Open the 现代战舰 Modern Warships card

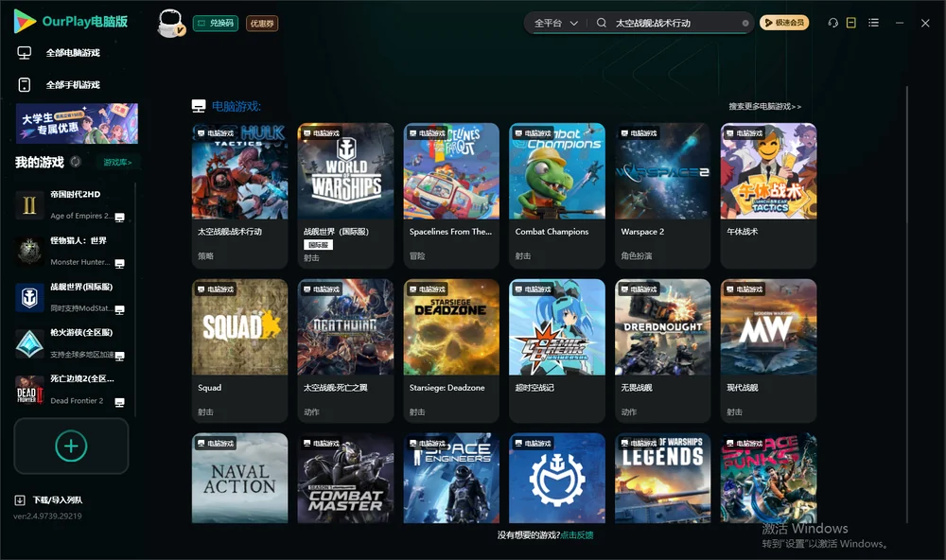point(768,351)
